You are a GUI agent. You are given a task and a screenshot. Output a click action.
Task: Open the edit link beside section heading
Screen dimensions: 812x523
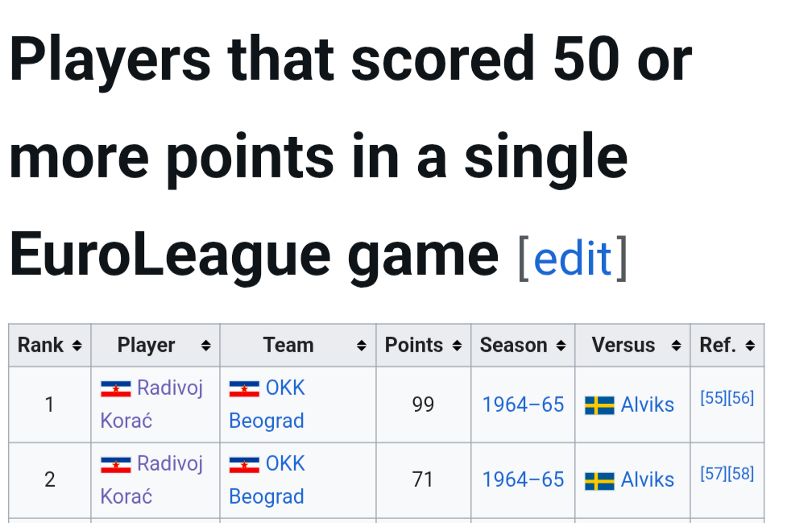572,259
